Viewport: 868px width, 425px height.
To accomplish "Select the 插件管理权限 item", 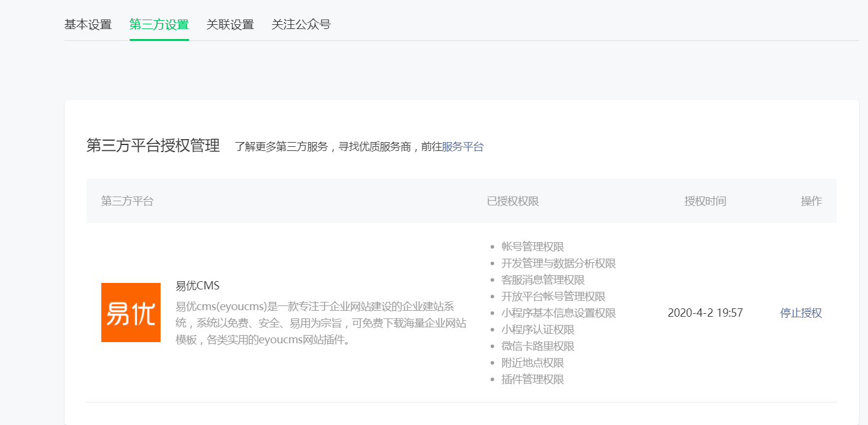I will point(533,379).
